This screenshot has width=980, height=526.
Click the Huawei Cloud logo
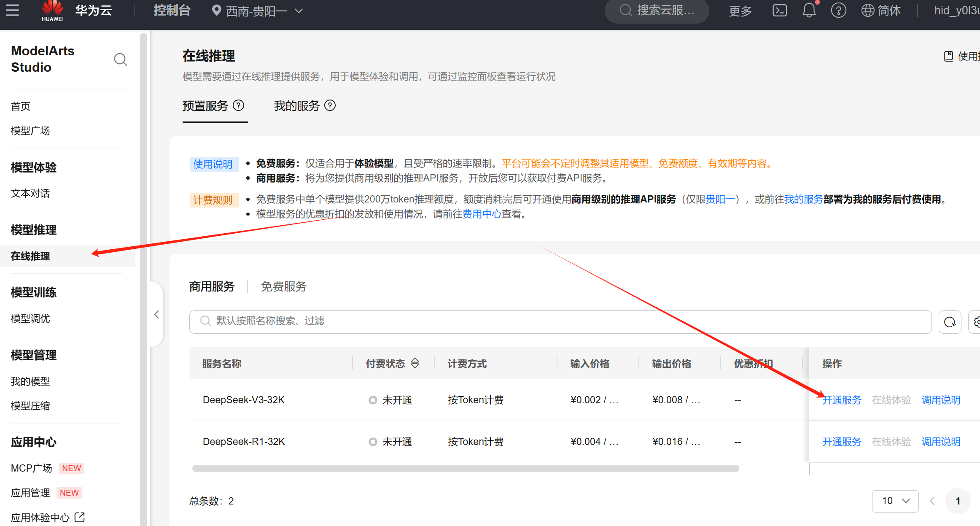52,11
